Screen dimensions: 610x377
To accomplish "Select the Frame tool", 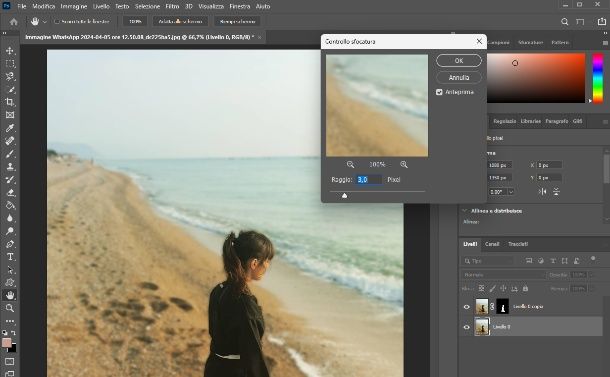I will coord(10,115).
